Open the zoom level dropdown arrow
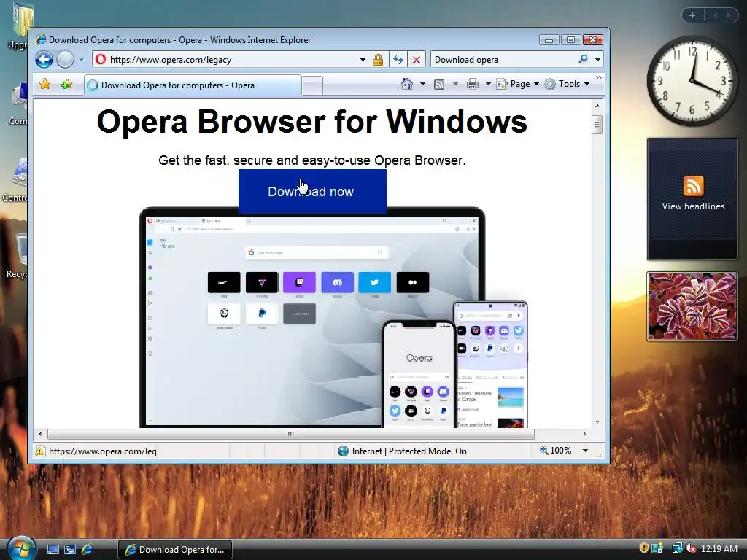The image size is (747, 560). pos(585,451)
